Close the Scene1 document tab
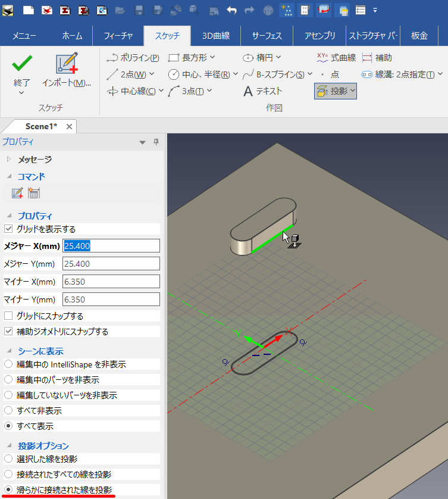448x499 pixels. [x=69, y=126]
